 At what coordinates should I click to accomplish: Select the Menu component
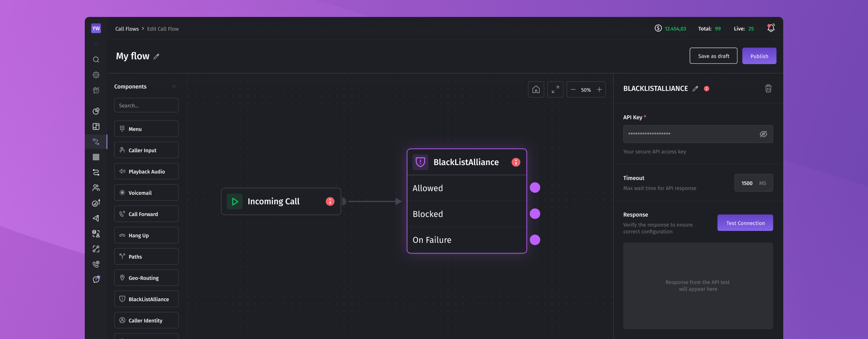point(146,129)
